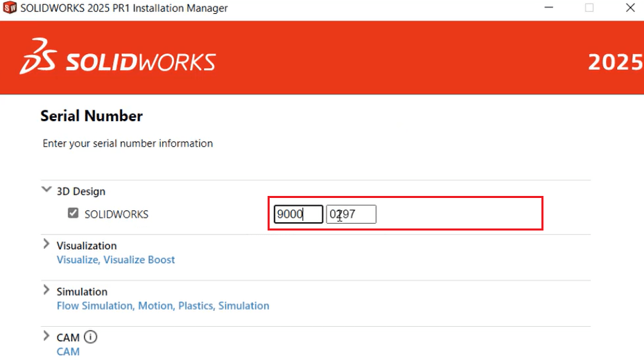Uncheck the SOLIDWORKS product checkbox

(73, 214)
